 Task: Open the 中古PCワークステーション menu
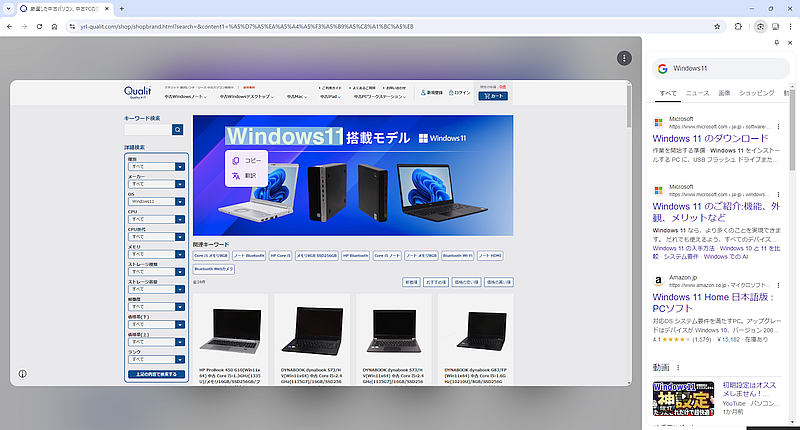[379, 96]
